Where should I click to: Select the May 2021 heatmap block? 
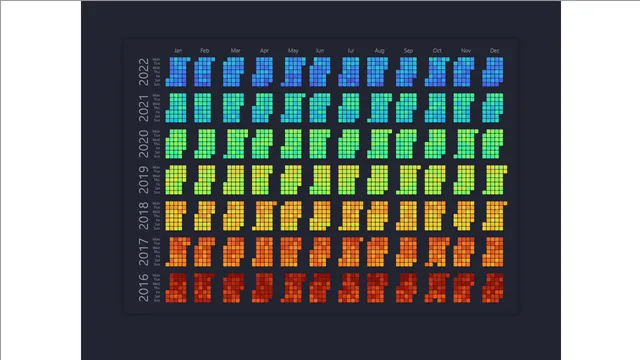293,108
